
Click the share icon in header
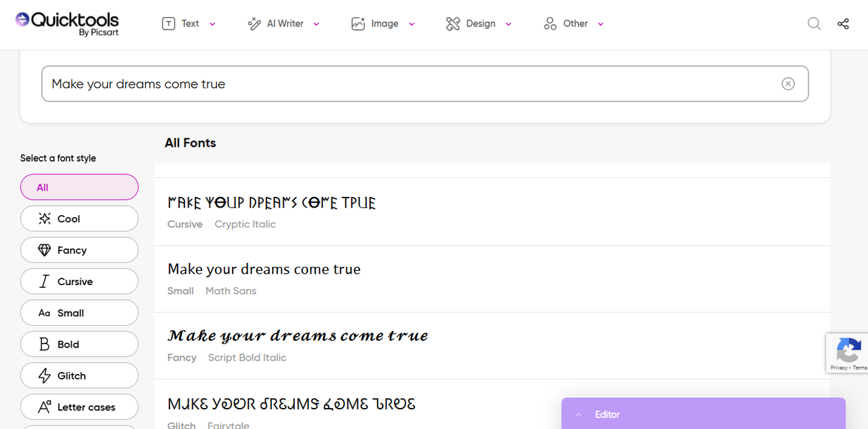pyautogui.click(x=843, y=24)
